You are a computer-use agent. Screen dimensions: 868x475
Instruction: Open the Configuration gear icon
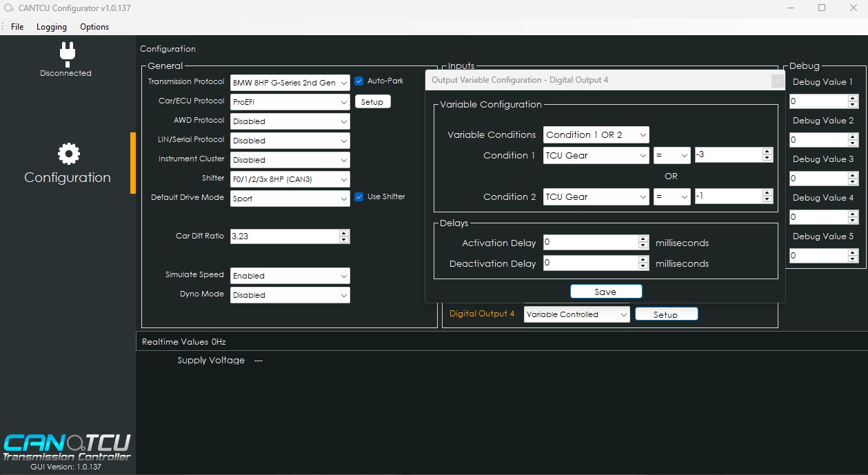[69, 154]
